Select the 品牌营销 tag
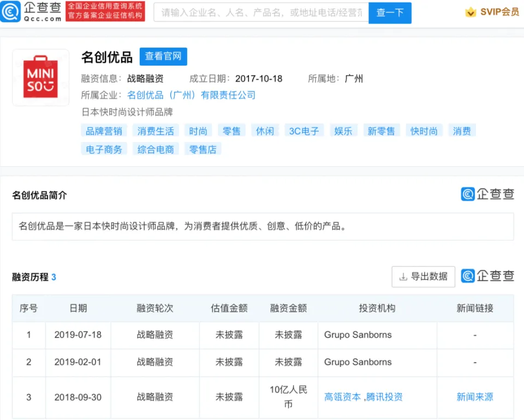This screenshot has height=420, width=524. coord(104,131)
